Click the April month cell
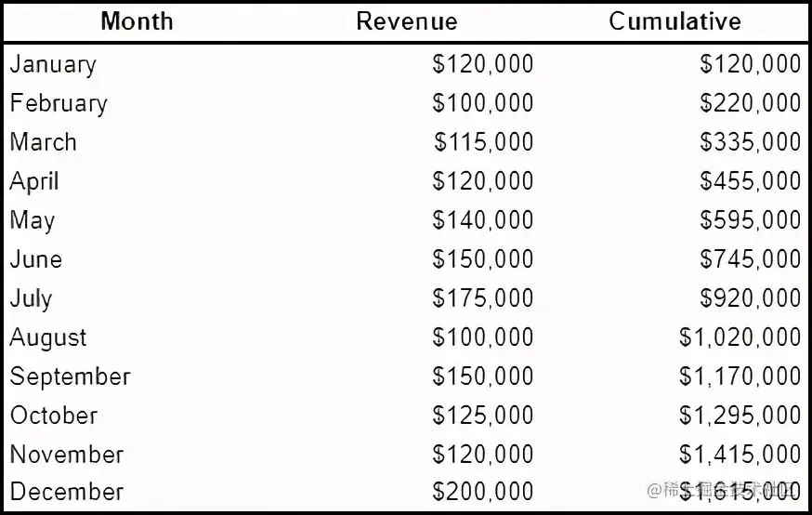Screen dimensions: 812x515 (34, 181)
